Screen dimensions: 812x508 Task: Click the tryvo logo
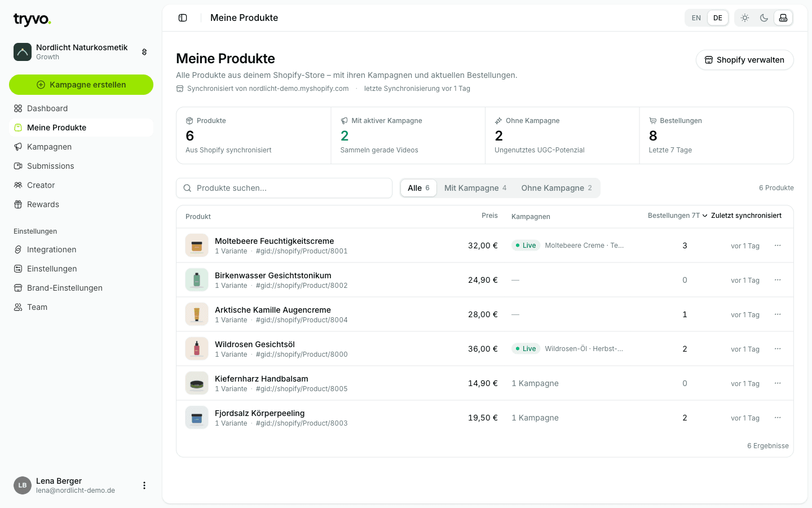32,20
